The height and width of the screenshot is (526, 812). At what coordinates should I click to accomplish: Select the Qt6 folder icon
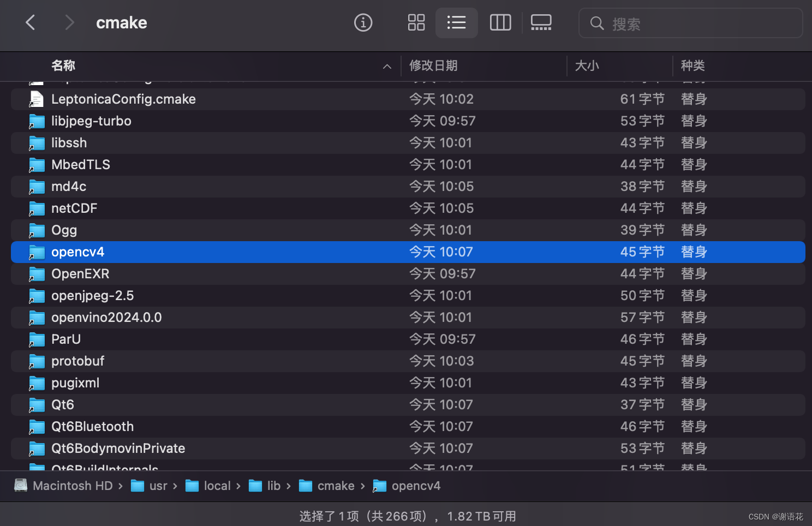[37, 405]
